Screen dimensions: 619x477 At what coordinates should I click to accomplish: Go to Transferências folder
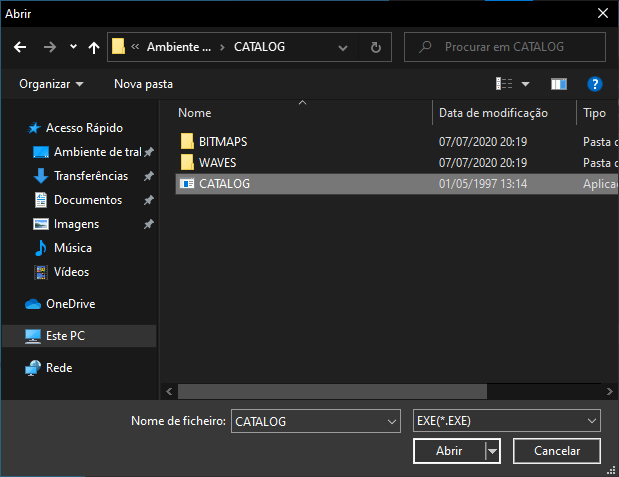[90, 176]
